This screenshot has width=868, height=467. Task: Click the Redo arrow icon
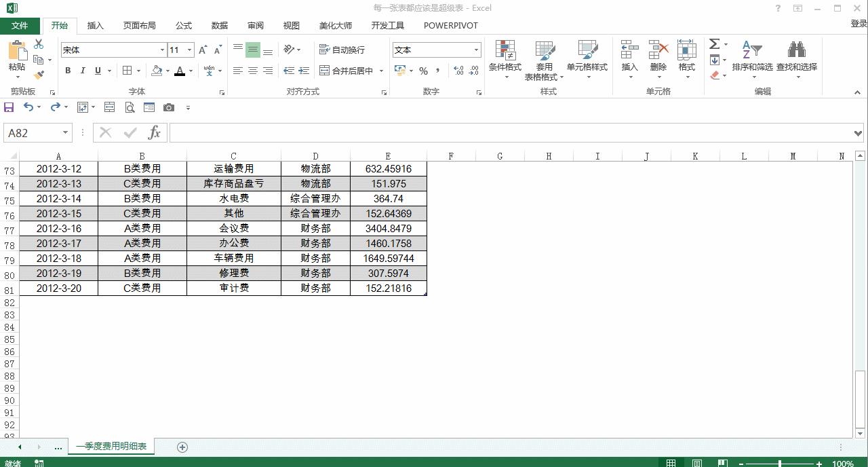tap(56, 107)
